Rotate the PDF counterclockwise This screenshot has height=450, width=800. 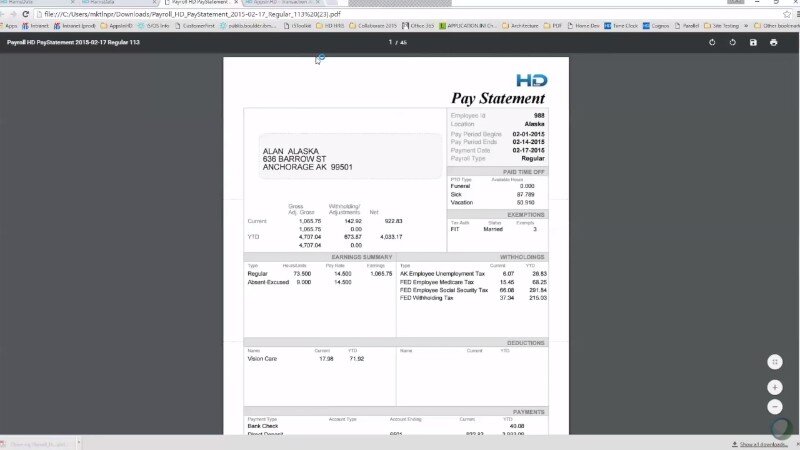tap(712, 43)
